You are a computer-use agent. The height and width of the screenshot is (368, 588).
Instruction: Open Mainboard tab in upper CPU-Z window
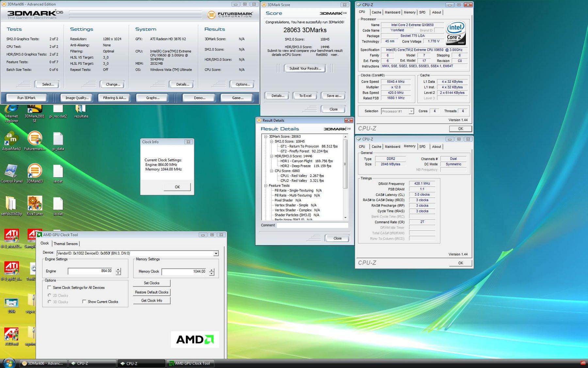392,12
